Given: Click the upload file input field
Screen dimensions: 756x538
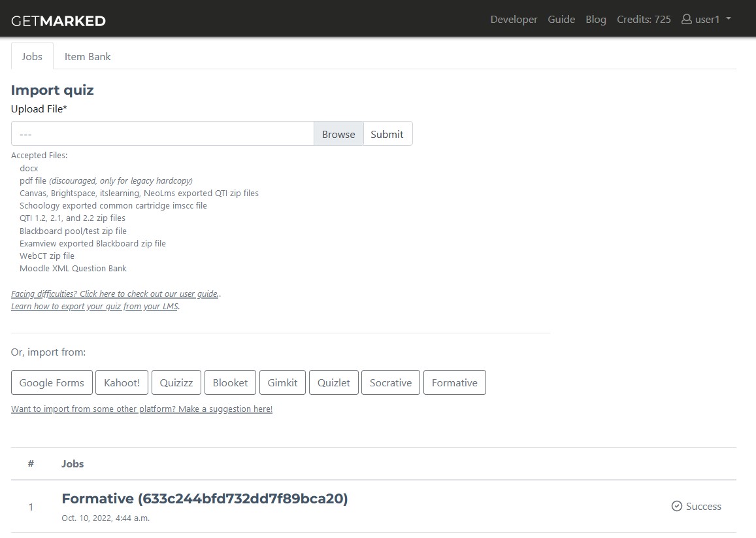Looking at the screenshot, I should [x=163, y=133].
